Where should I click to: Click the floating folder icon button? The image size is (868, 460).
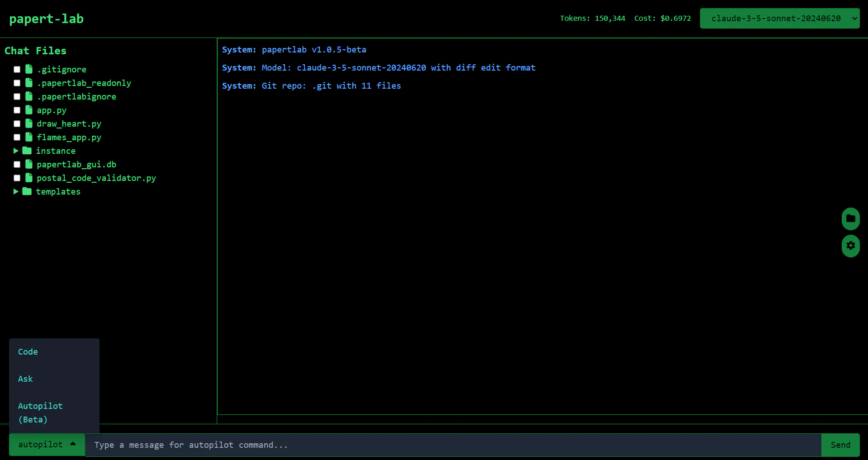click(850, 219)
